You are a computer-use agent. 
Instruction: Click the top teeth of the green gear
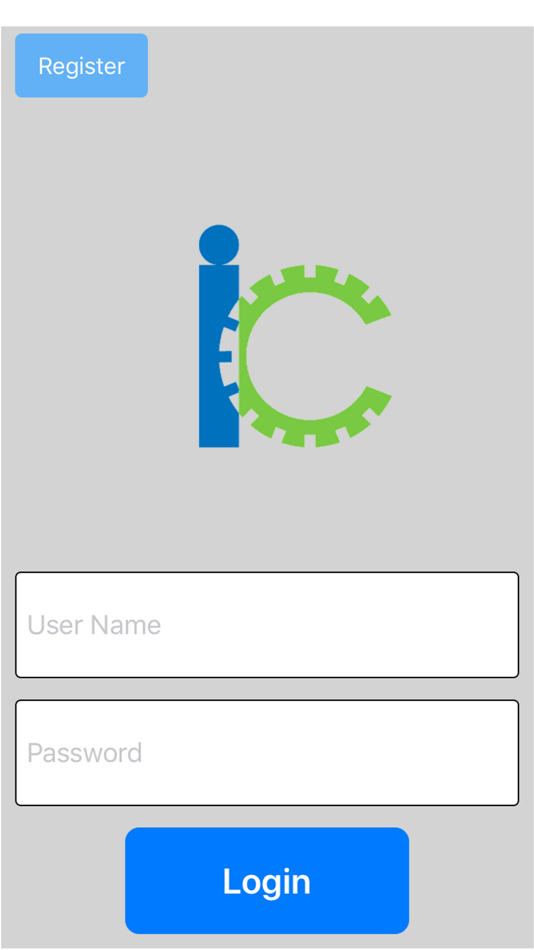coord(309,274)
